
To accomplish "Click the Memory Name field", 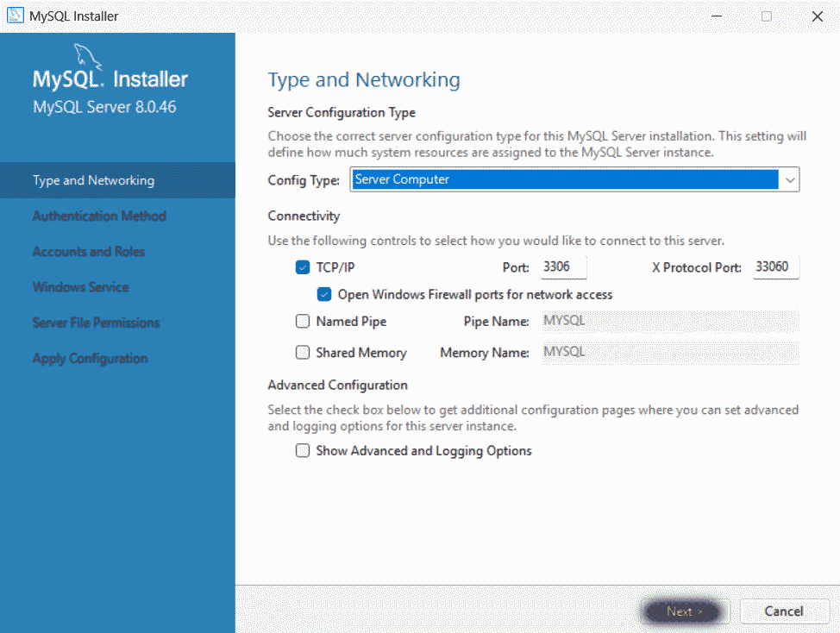I will click(x=670, y=352).
